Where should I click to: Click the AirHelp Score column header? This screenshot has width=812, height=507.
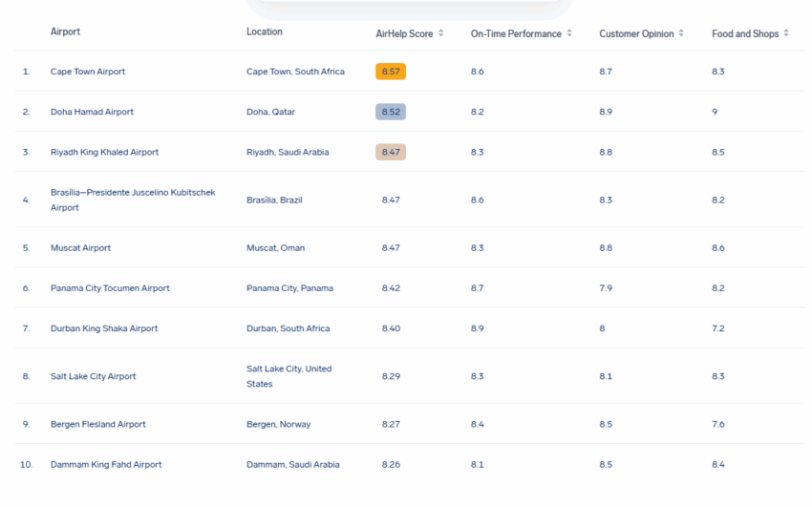404,33
